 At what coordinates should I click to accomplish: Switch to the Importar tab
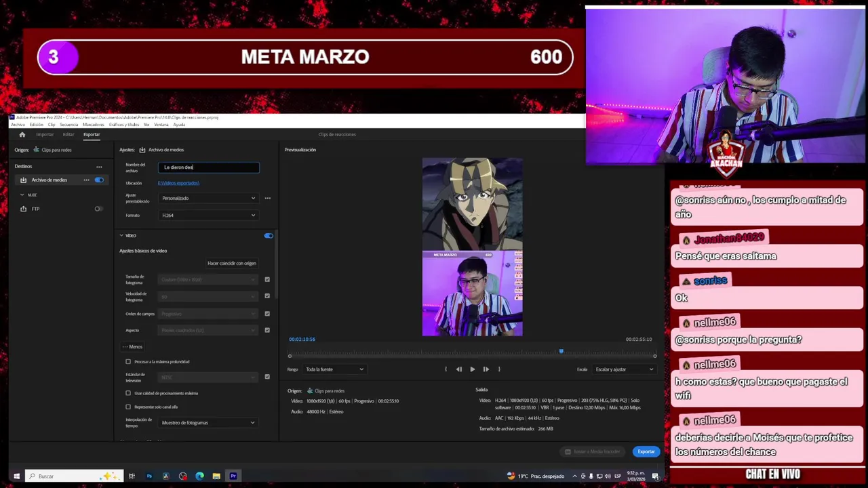pyautogui.click(x=45, y=134)
